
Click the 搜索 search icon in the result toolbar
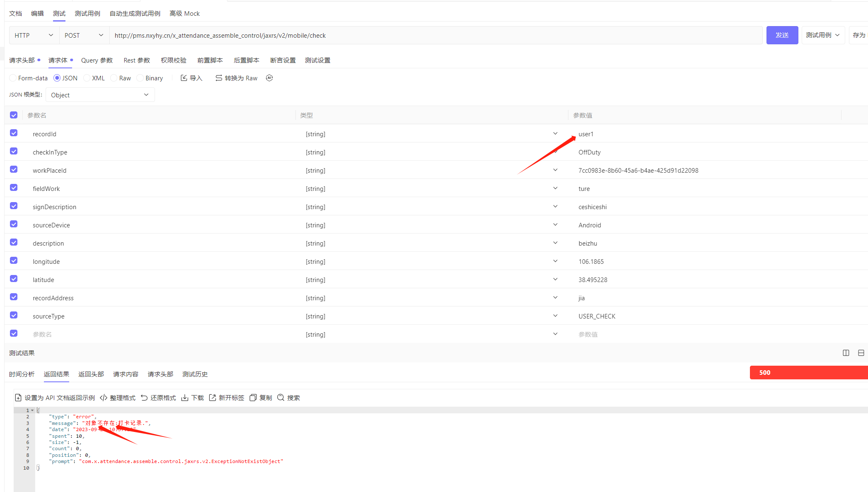(x=280, y=398)
